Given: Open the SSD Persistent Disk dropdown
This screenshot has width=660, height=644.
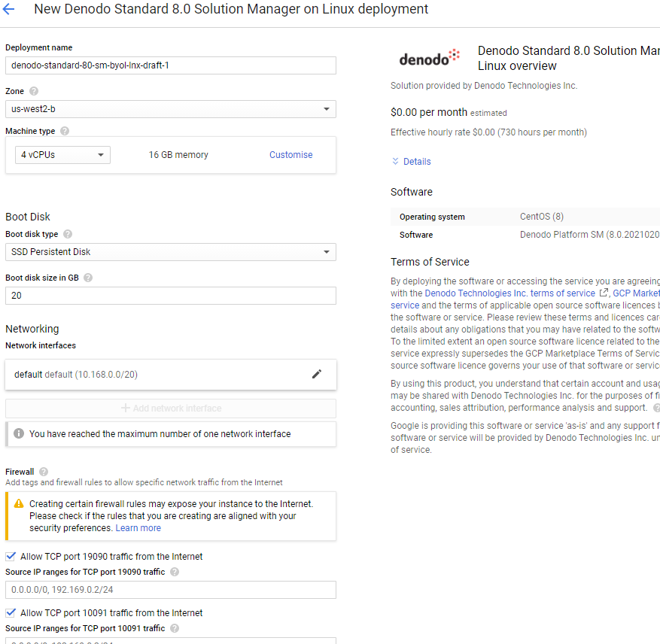Looking at the screenshot, I should pyautogui.click(x=171, y=252).
